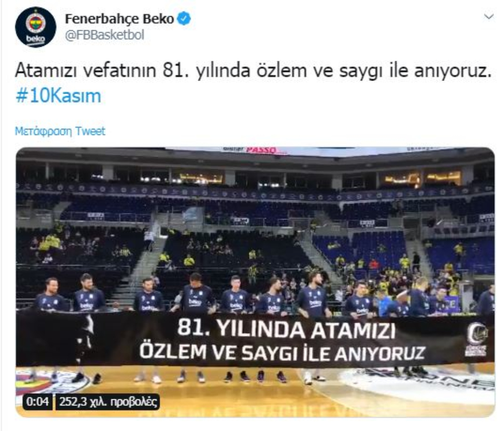Click the crescent federation logo on the banner
504x431 pixels.
coord(477,339)
